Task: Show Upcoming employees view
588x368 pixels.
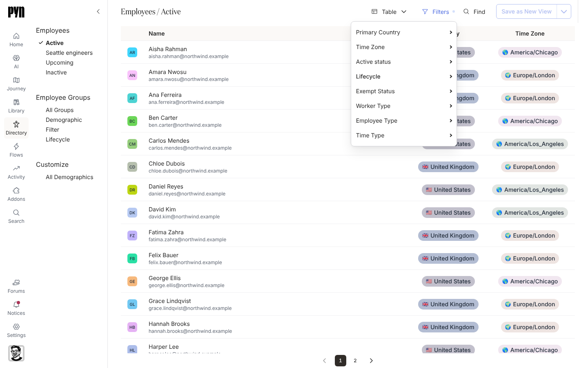Action: (60, 63)
